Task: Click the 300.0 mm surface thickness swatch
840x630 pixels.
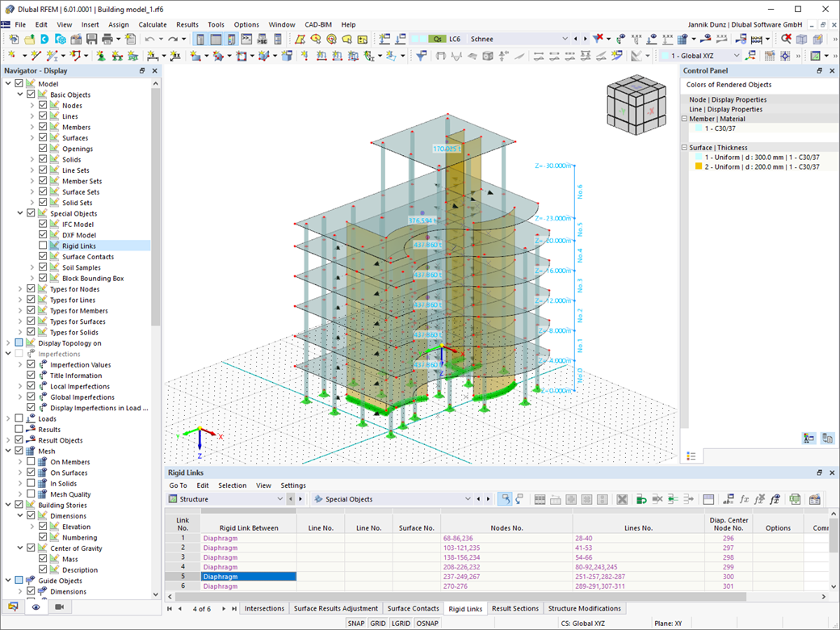Action: (x=699, y=157)
